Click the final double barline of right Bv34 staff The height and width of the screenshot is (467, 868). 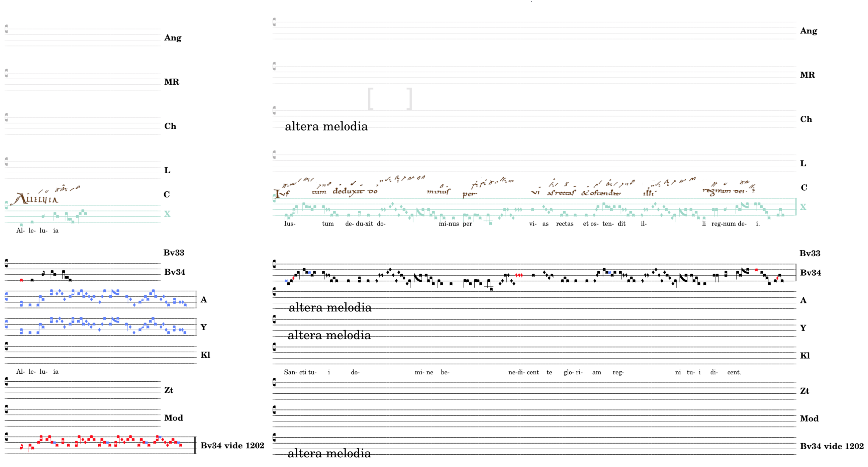pos(795,272)
